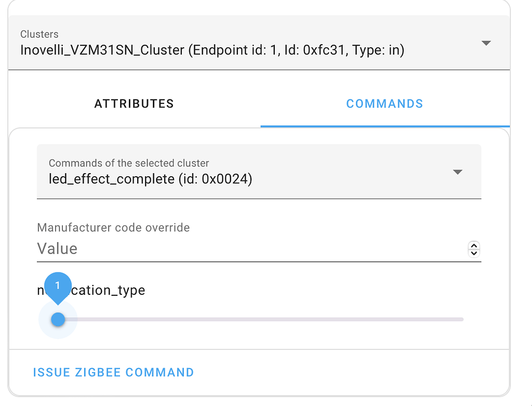Click the Value input field

208,248
